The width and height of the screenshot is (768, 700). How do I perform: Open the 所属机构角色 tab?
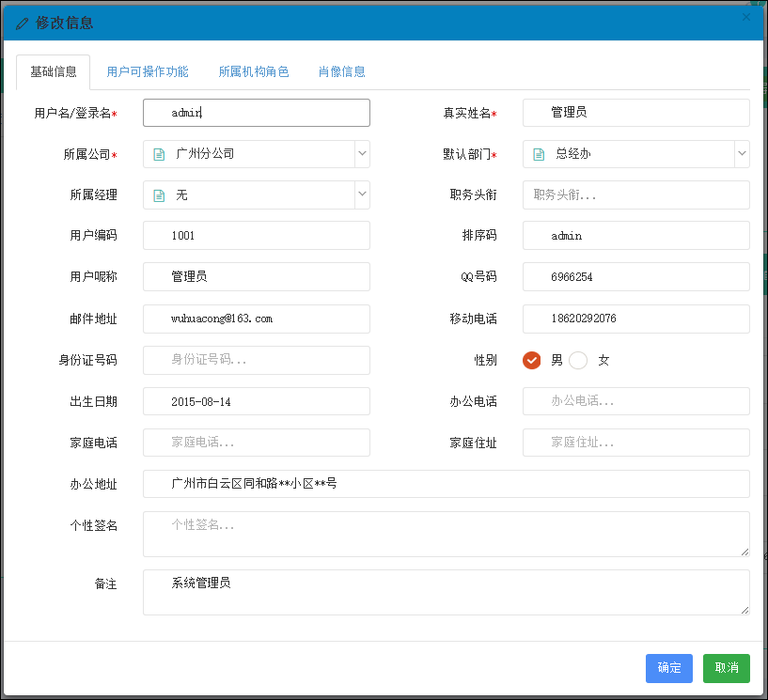(254, 71)
